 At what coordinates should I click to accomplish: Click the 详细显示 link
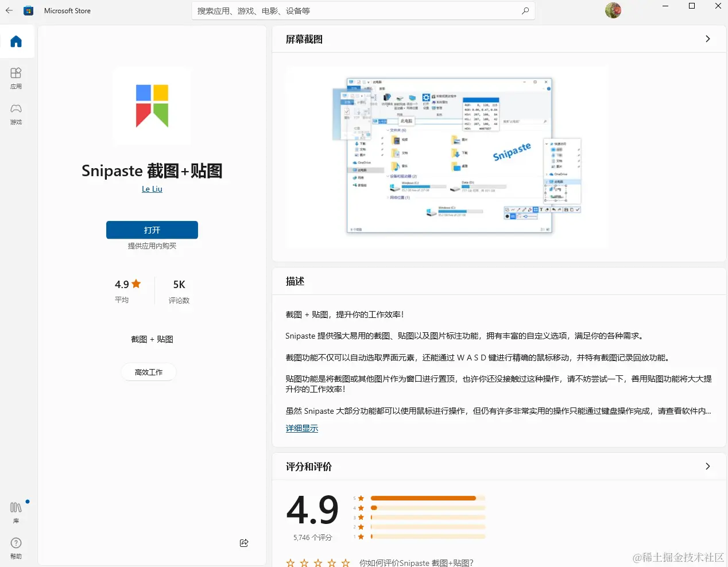tap(302, 428)
